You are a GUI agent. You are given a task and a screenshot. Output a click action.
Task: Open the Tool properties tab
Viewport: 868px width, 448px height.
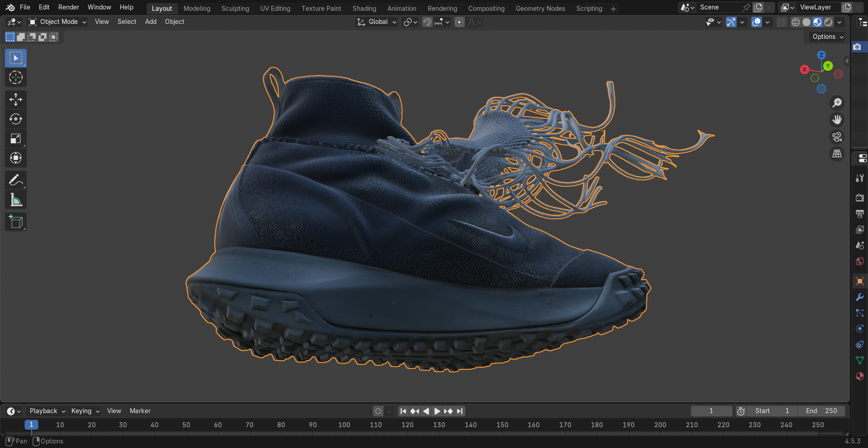click(860, 178)
